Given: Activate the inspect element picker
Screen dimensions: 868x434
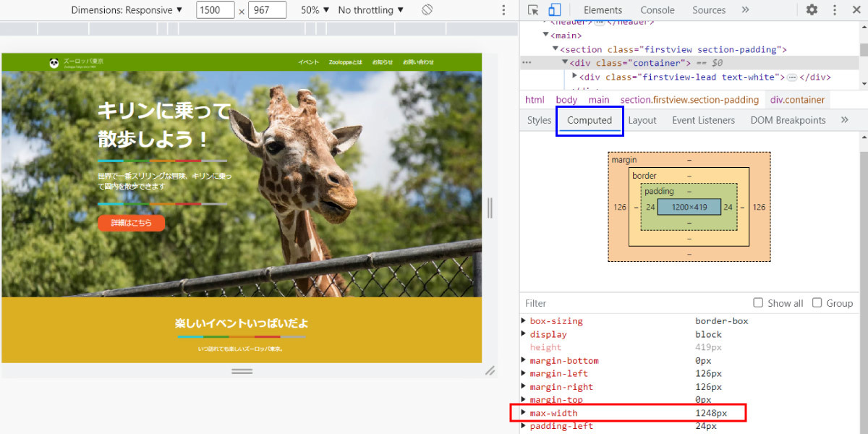Looking at the screenshot, I should (533, 10).
